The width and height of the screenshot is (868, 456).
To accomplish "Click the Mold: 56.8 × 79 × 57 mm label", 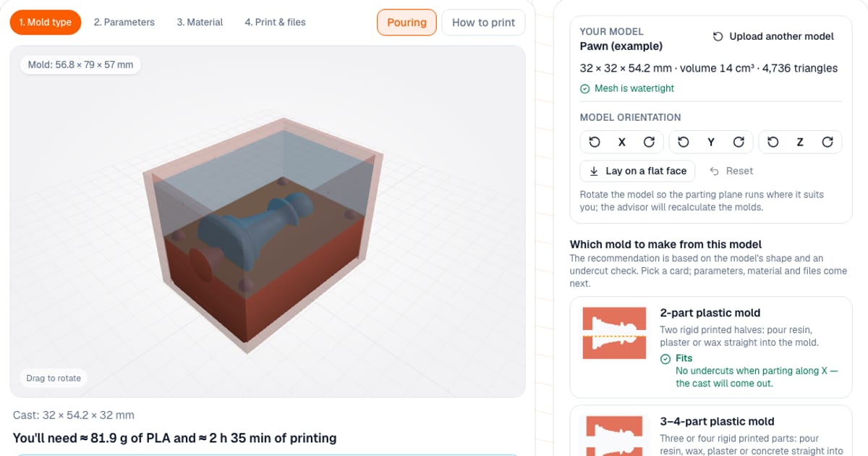I will 80,64.
